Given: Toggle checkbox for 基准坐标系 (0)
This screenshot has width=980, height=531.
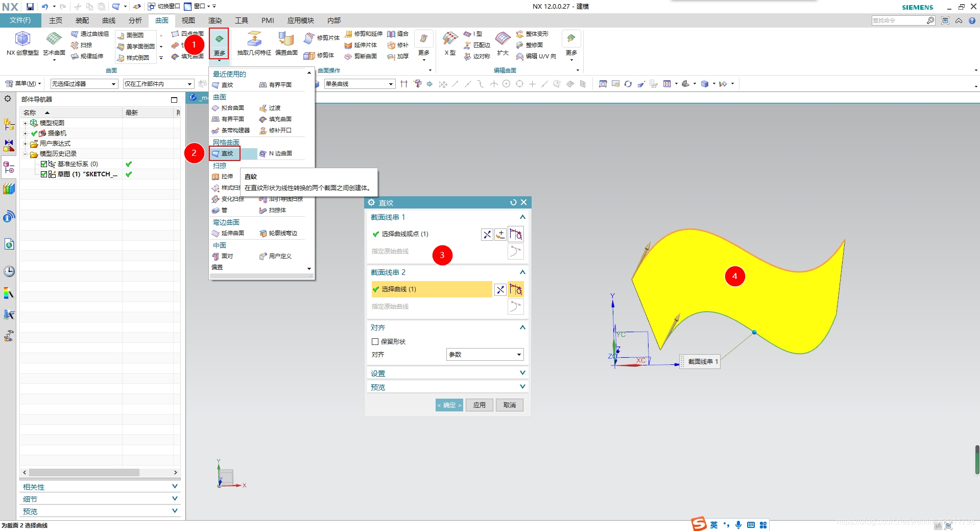Looking at the screenshot, I should pyautogui.click(x=44, y=164).
